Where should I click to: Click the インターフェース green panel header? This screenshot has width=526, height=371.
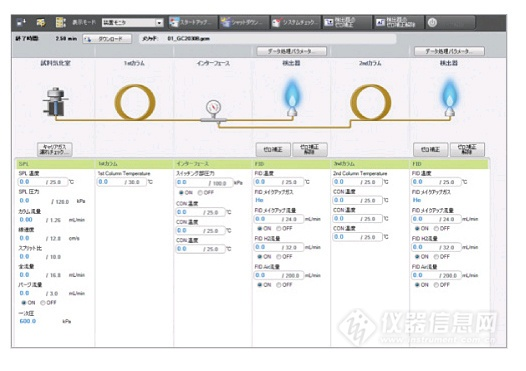click(213, 164)
